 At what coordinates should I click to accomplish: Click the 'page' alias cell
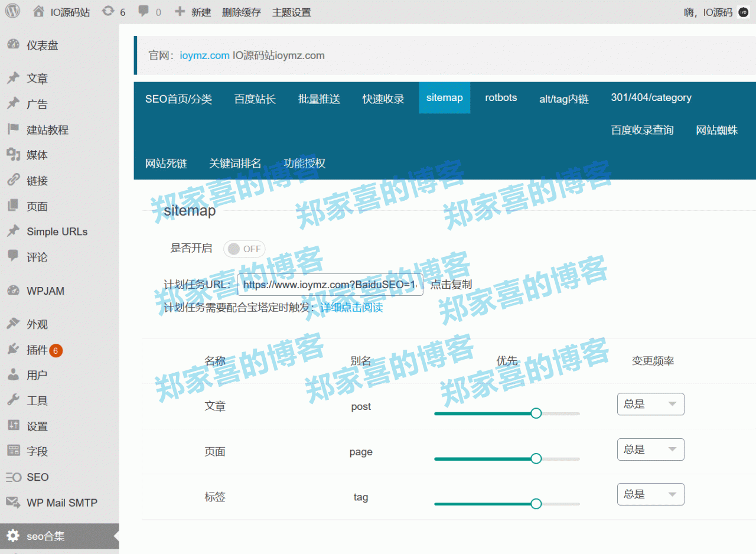click(361, 452)
